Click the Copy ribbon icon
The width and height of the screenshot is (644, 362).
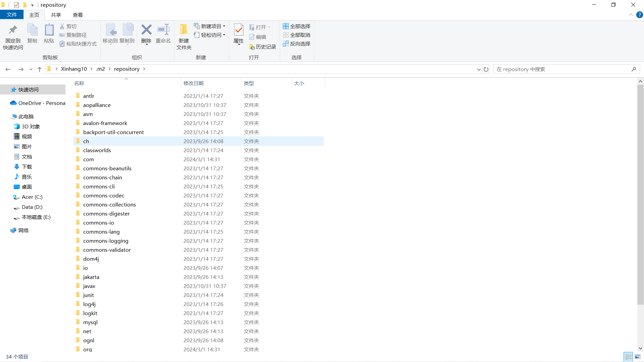(32, 34)
